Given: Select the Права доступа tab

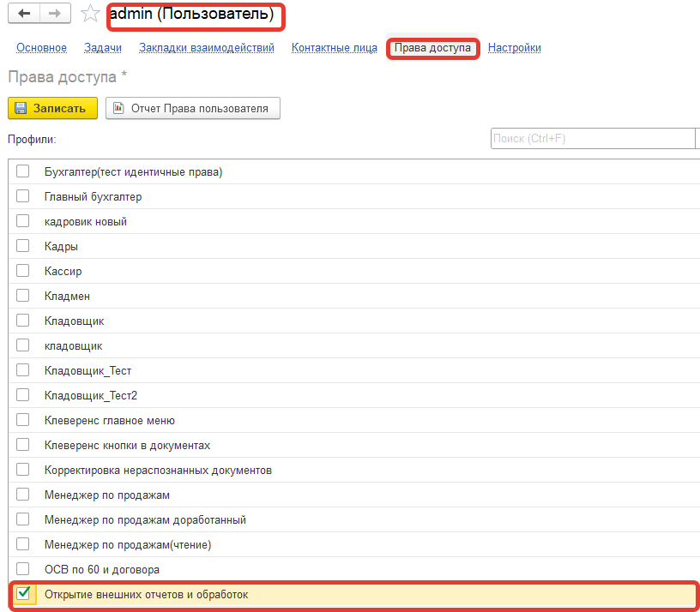Looking at the screenshot, I should point(432,48).
